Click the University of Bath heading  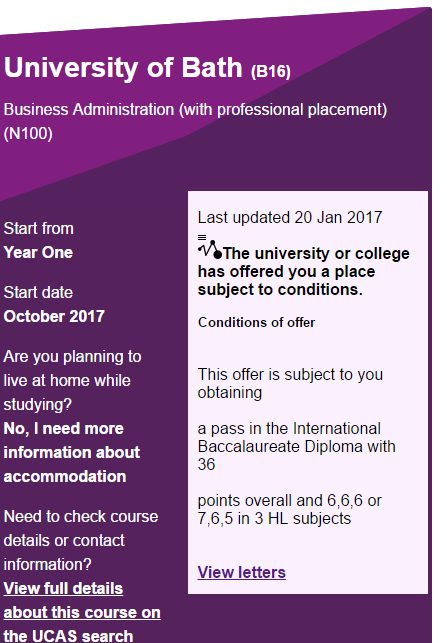pos(123,67)
